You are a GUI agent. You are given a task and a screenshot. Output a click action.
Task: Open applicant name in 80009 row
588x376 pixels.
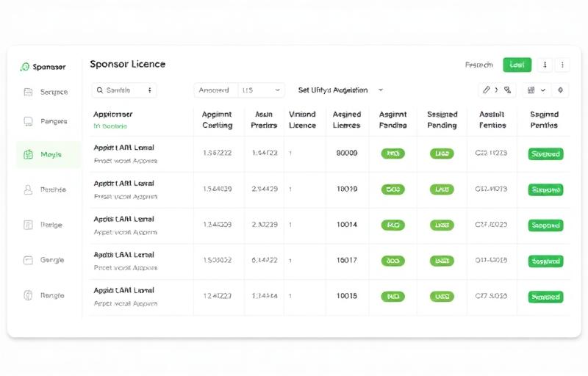click(123, 148)
